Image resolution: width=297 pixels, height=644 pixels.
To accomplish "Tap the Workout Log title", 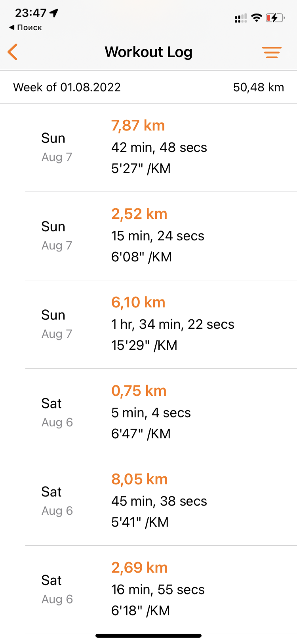I will pos(148,52).
